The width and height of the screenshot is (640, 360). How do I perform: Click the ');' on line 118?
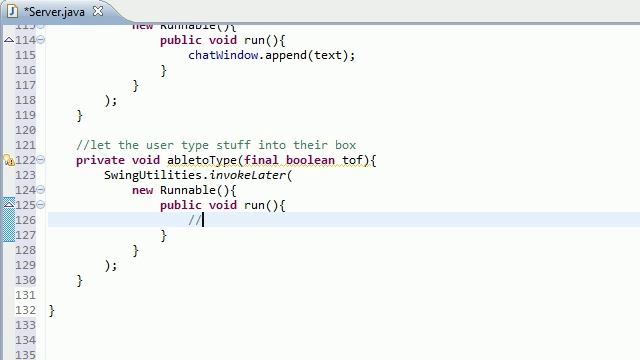coord(111,100)
